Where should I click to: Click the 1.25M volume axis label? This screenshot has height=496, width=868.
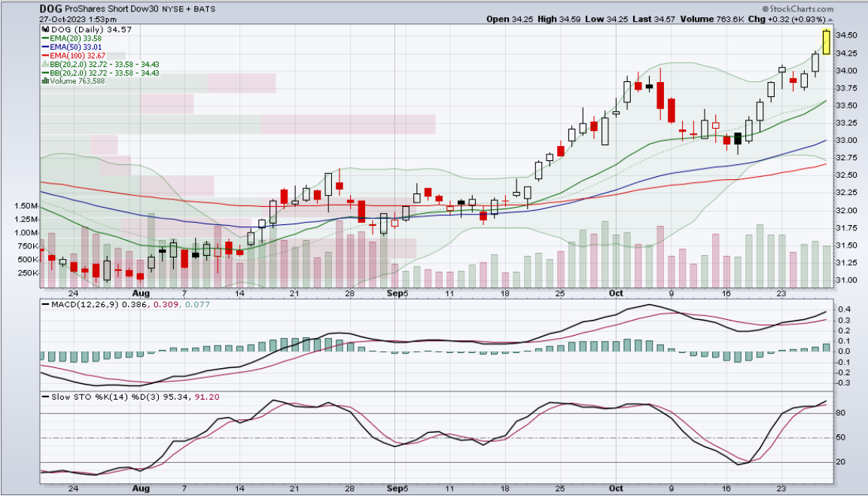pos(26,219)
